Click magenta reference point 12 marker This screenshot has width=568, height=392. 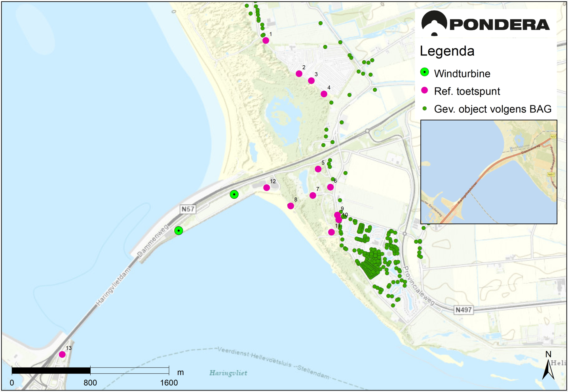pos(267,188)
